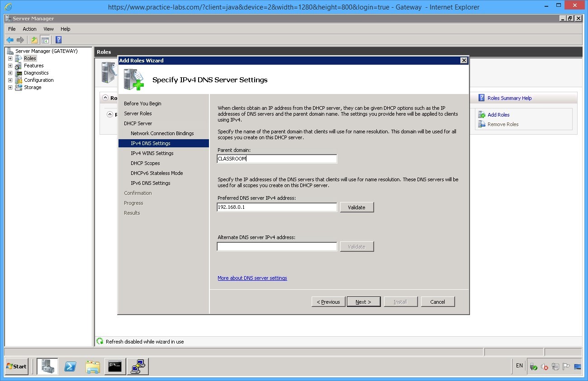The width and height of the screenshot is (588, 381).
Task: Expand the Features tree node
Action: click(x=10, y=66)
